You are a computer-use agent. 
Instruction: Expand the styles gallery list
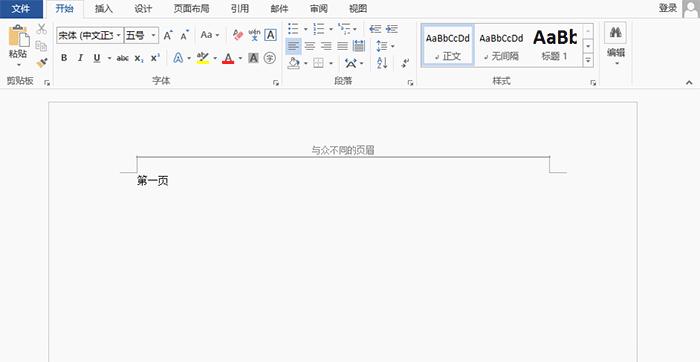(588, 60)
